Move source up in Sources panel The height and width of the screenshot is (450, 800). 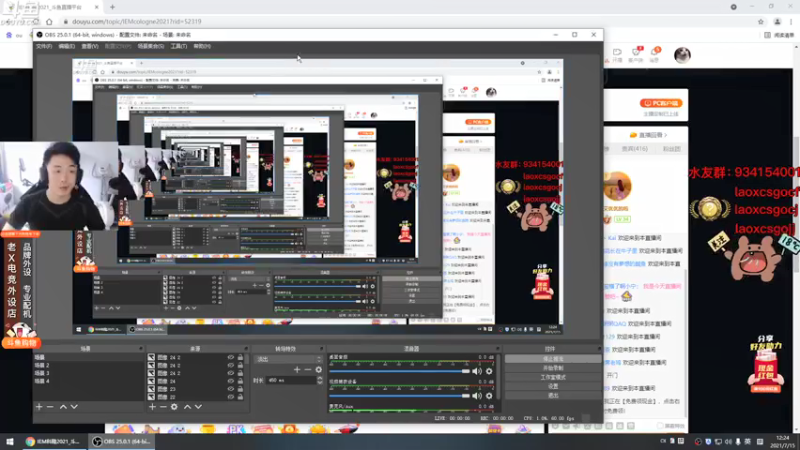click(187, 407)
